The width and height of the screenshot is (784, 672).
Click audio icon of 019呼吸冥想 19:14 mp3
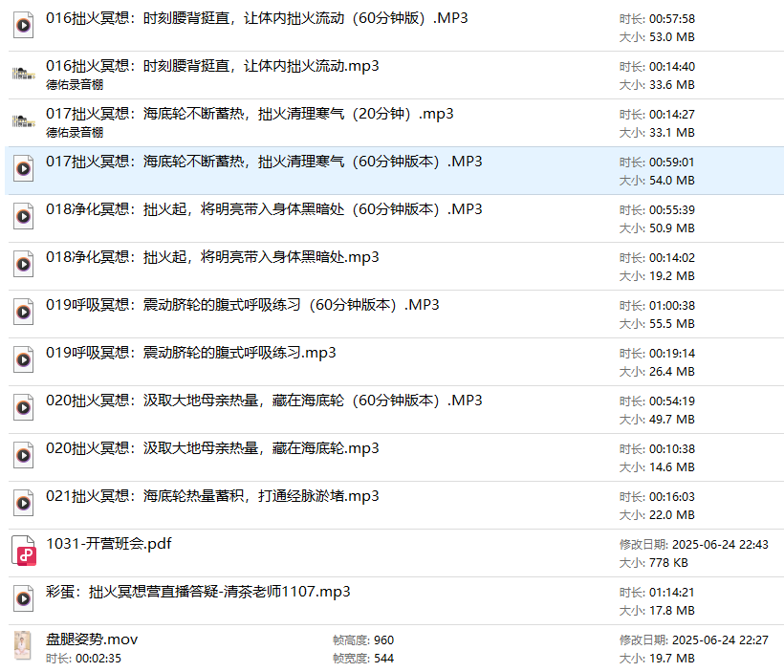click(23, 360)
